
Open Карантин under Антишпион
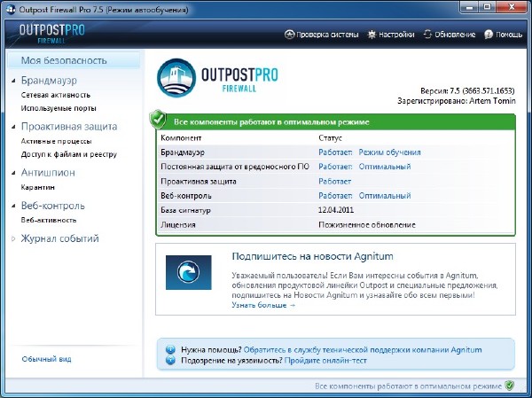coord(38,187)
